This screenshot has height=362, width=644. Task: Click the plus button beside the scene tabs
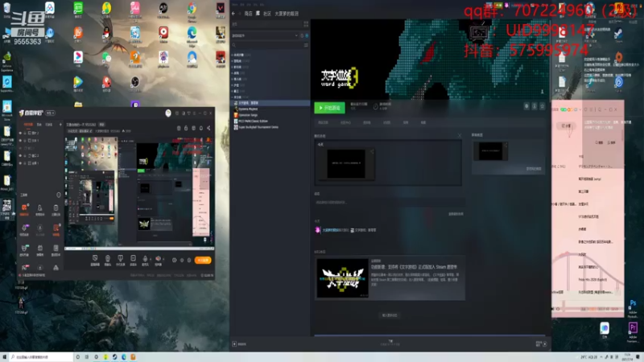coord(60,125)
